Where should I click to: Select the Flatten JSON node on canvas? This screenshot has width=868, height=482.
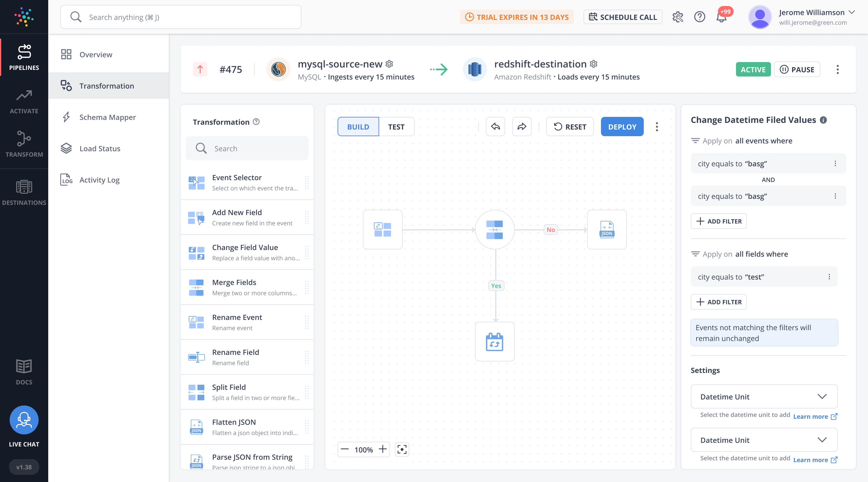click(x=606, y=230)
